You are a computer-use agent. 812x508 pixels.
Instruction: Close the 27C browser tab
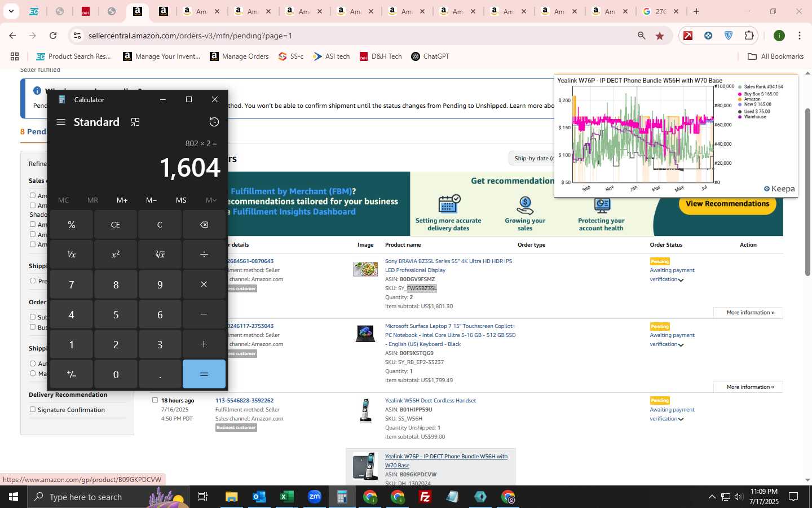[x=676, y=11]
